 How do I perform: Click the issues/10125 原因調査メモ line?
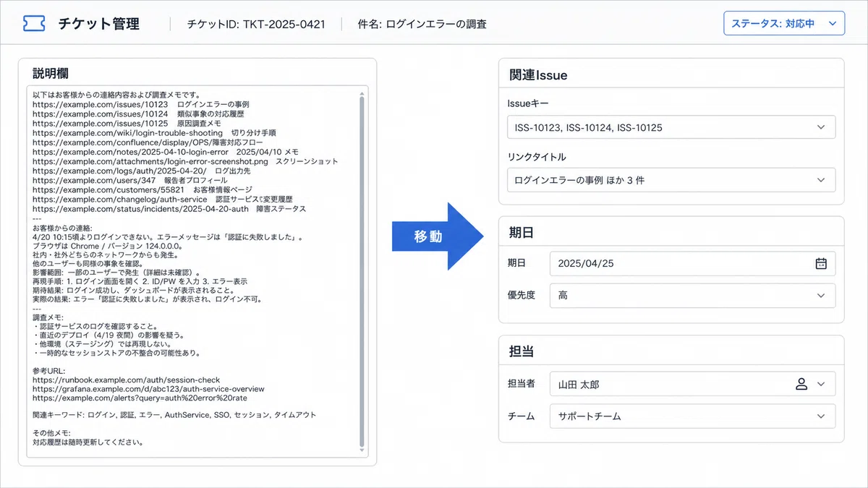(x=127, y=124)
